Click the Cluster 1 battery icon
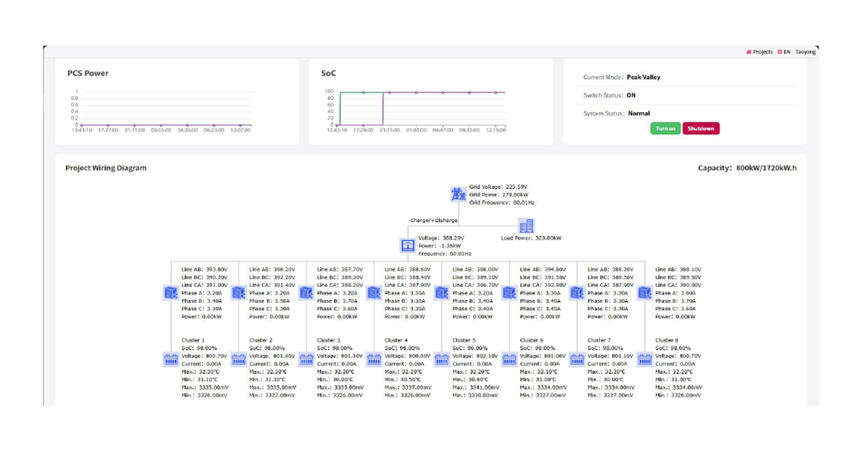Viewport: 868px width, 453px height. (x=171, y=360)
